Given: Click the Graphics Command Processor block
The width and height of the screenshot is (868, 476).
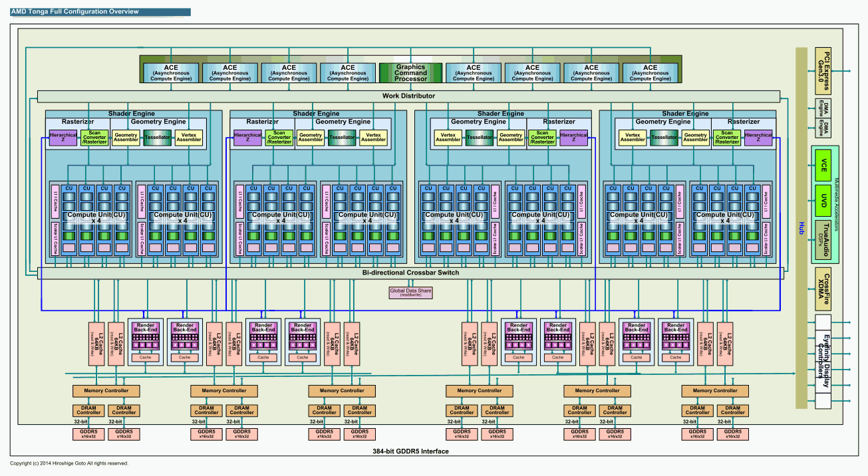Looking at the screenshot, I should [410, 72].
